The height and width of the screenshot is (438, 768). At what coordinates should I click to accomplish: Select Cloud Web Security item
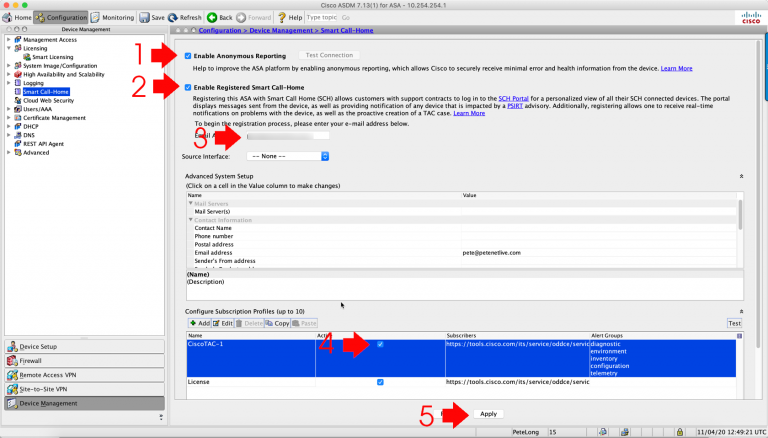(48, 100)
